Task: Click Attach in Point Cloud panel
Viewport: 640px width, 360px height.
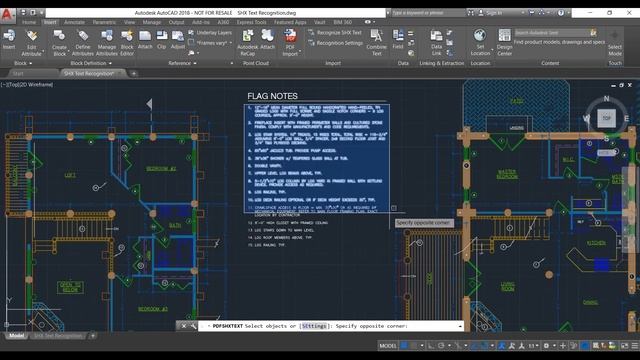Action: pyautogui.click(x=267, y=39)
